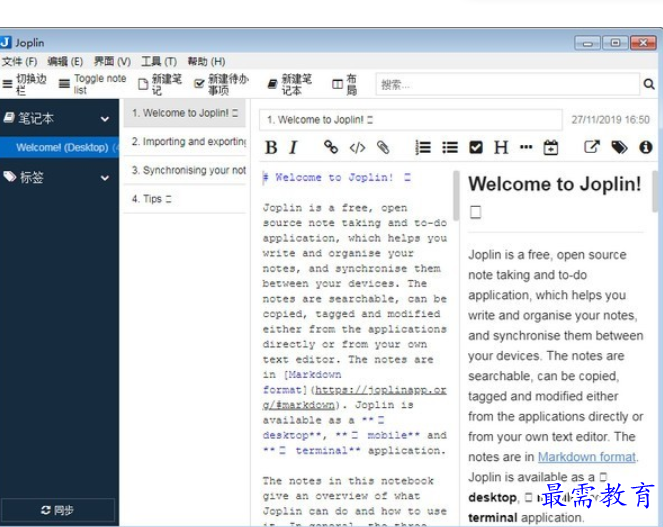Viewport: 663px width, 527px height.
Task: Open note in external editor
Action: 592,147
